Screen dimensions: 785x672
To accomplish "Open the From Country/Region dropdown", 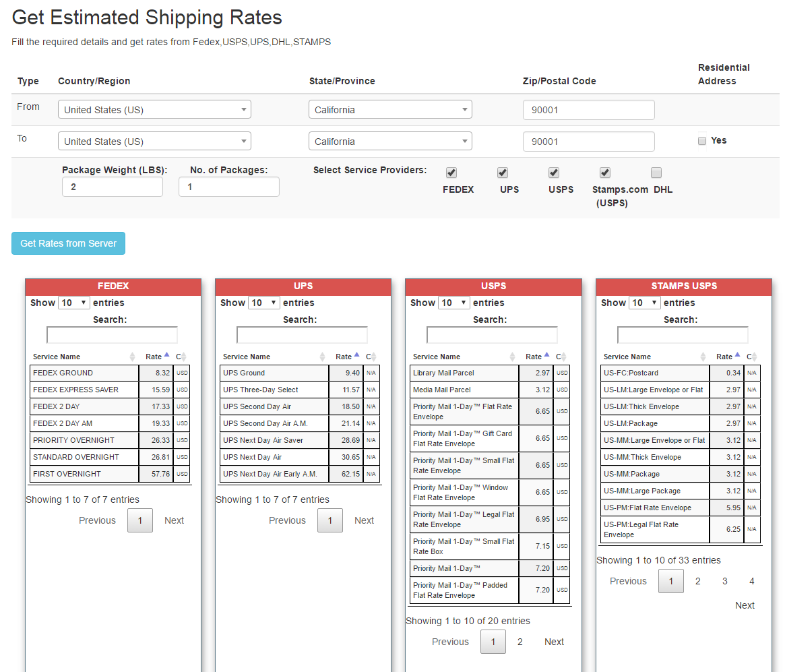I will [x=154, y=110].
